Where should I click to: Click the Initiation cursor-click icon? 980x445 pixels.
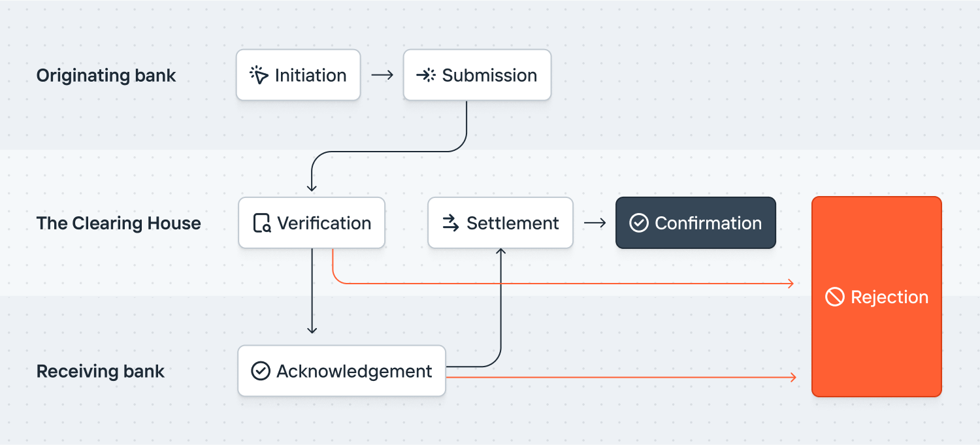(x=259, y=75)
